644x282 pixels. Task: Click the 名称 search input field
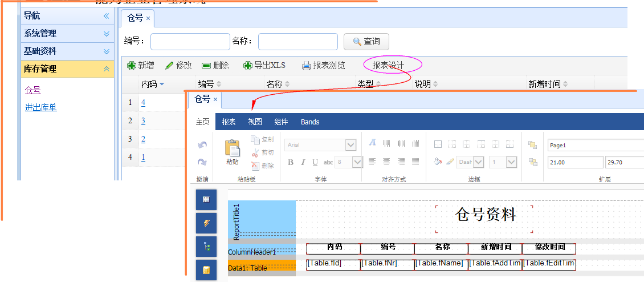(x=297, y=42)
